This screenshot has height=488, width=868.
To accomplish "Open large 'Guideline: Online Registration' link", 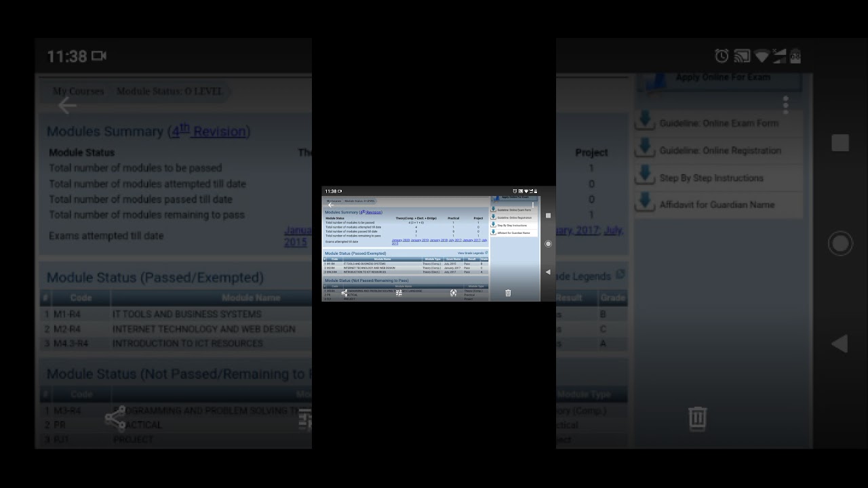I will 720,150.
